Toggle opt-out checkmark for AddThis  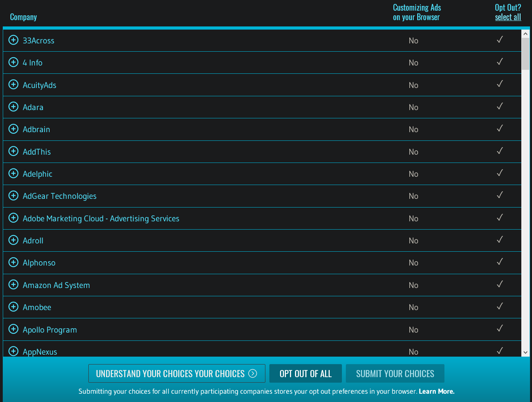[x=500, y=151]
